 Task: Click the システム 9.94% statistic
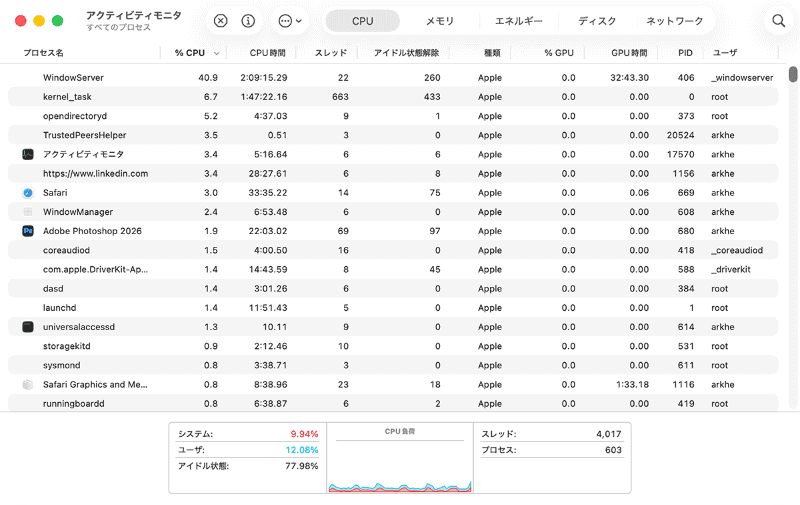click(248, 434)
